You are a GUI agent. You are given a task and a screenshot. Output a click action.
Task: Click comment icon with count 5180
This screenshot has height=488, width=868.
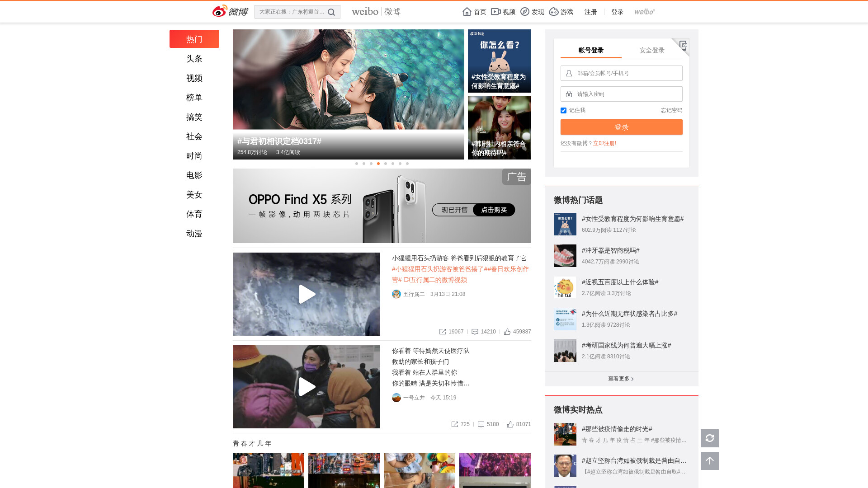tap(481, 424)
